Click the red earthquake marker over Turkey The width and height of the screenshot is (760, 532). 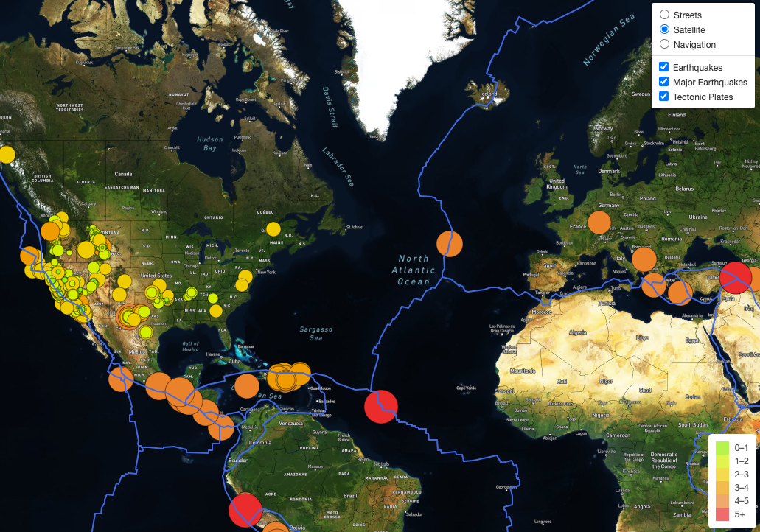[735, 278]
